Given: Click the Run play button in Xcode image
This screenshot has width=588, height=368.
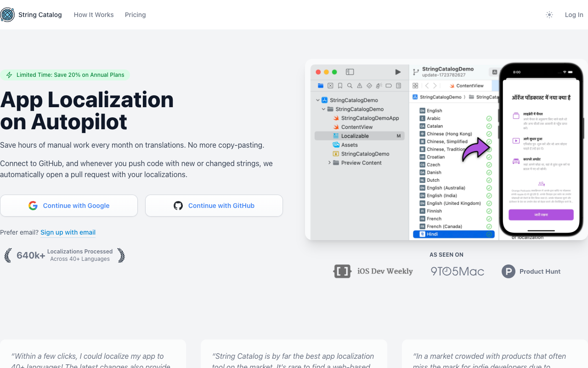Looking at the screenshot, I should pyautogui.click(x=398, y=72).
